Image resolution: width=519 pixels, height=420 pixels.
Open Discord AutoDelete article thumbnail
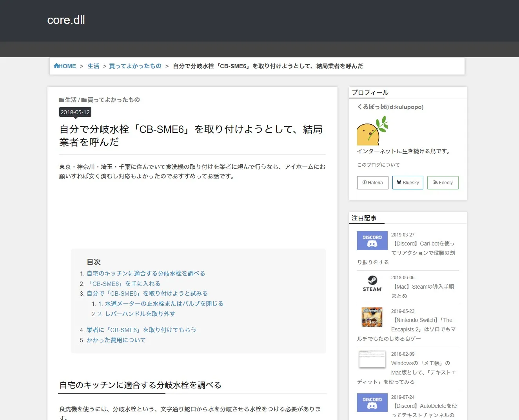(372, 403)
